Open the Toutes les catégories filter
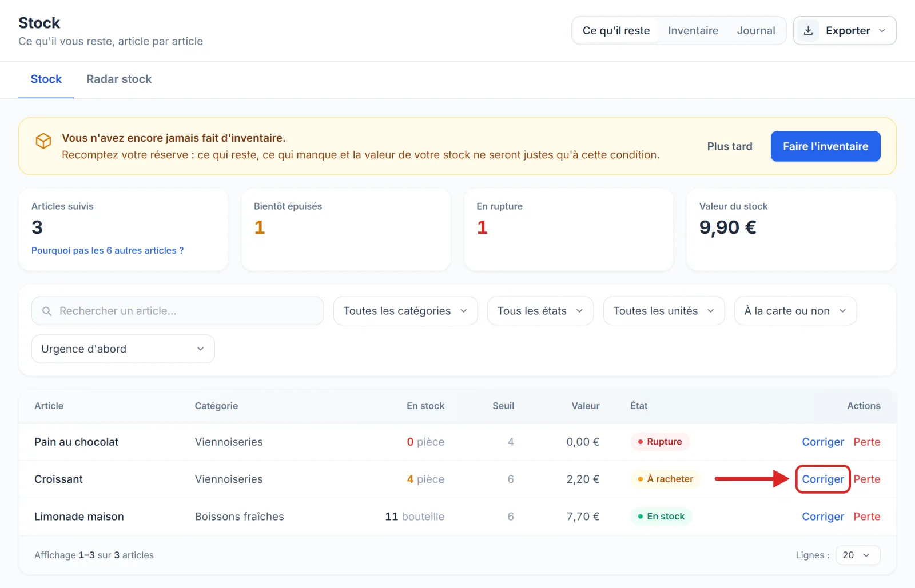Viewport: 915px width, 588px height. [x=405, y=311]
